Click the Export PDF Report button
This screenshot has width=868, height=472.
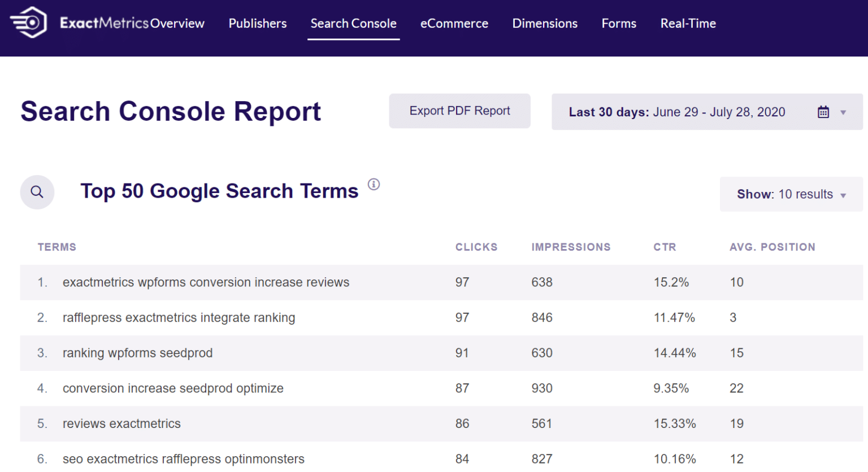tap(459, 111)
